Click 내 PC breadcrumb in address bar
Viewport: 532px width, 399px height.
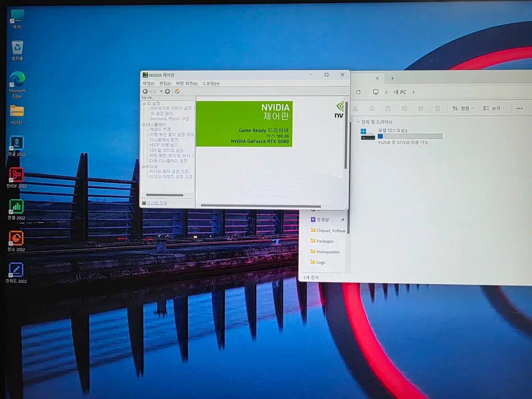pyautogui.click(x=400, y=92)
